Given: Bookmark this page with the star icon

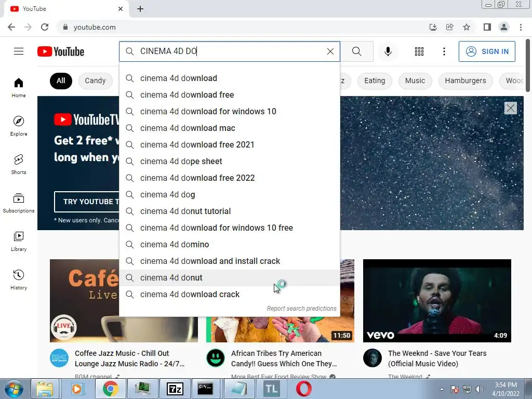Looking at the screenshot, I should (x=467, y=27).
